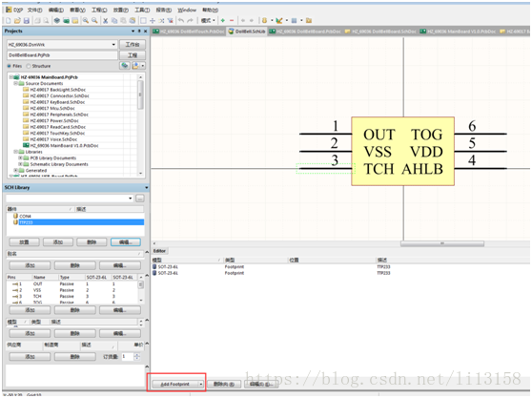532x398 pixels.
Task: Open the 编辑 Edit menu
Action: coord(56,10)
